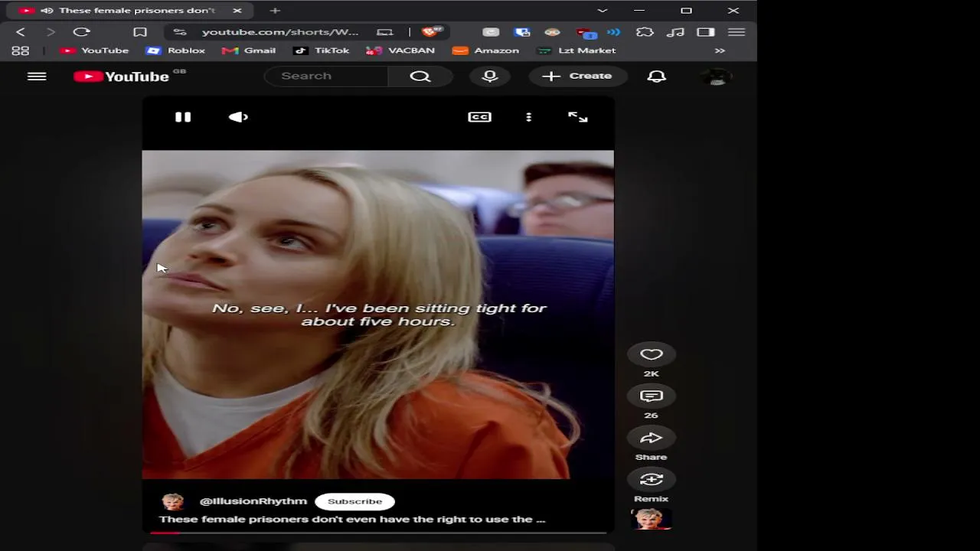This screenshot has height=551, width=980.
Task: Select the 'These female prisoners' tab
Action: click(x=130, y=11)
